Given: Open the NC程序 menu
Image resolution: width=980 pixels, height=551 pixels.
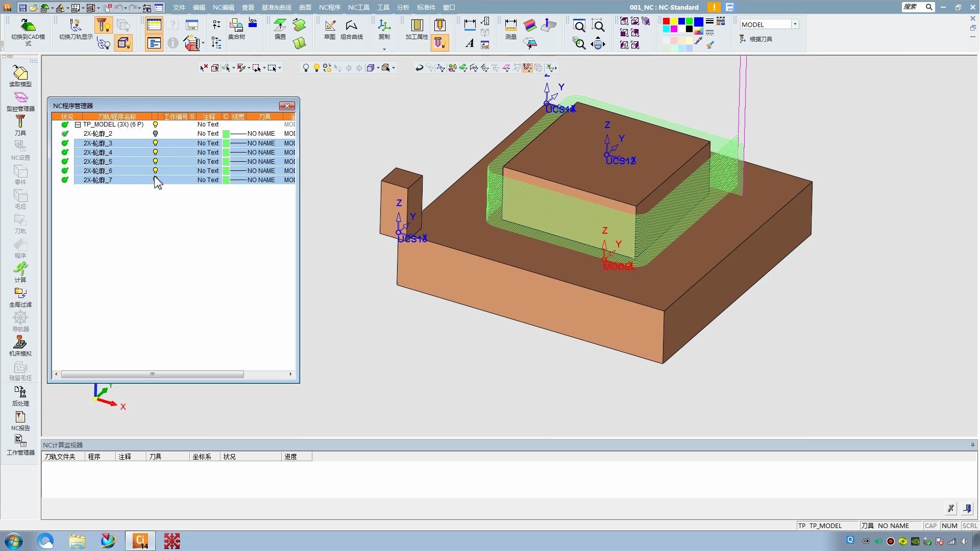Looking at the screenshot, I should (329, 7).
